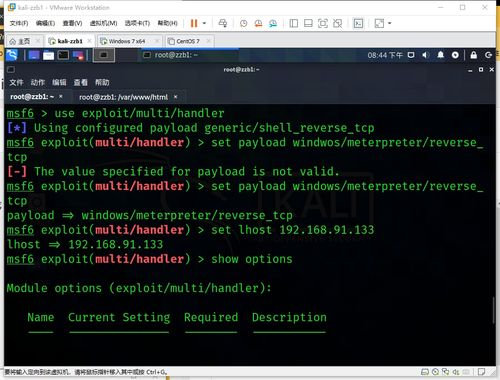Click 'show options' command text
Image resolution: width=500 pixels, height=380 pixels.
[252, 259]
